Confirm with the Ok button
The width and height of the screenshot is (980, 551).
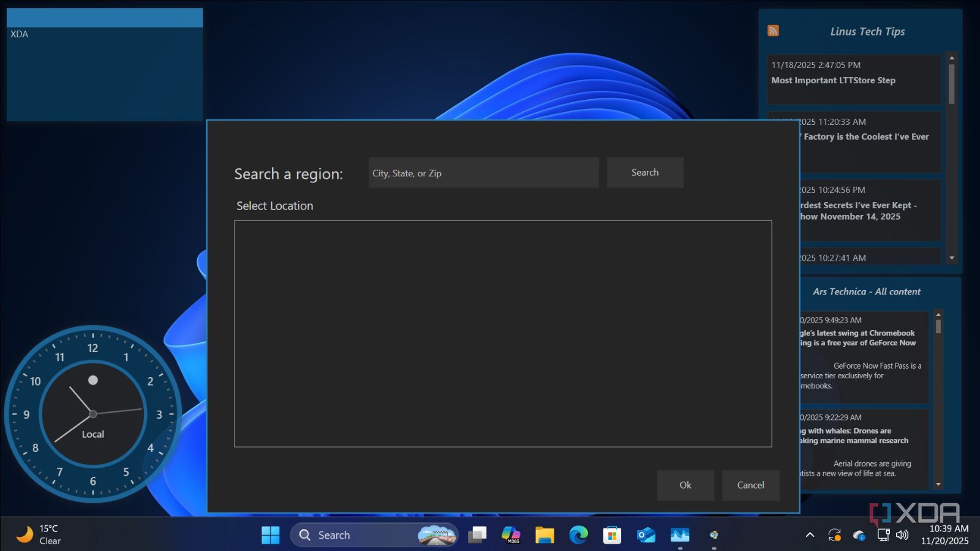(x=685, y=485)
